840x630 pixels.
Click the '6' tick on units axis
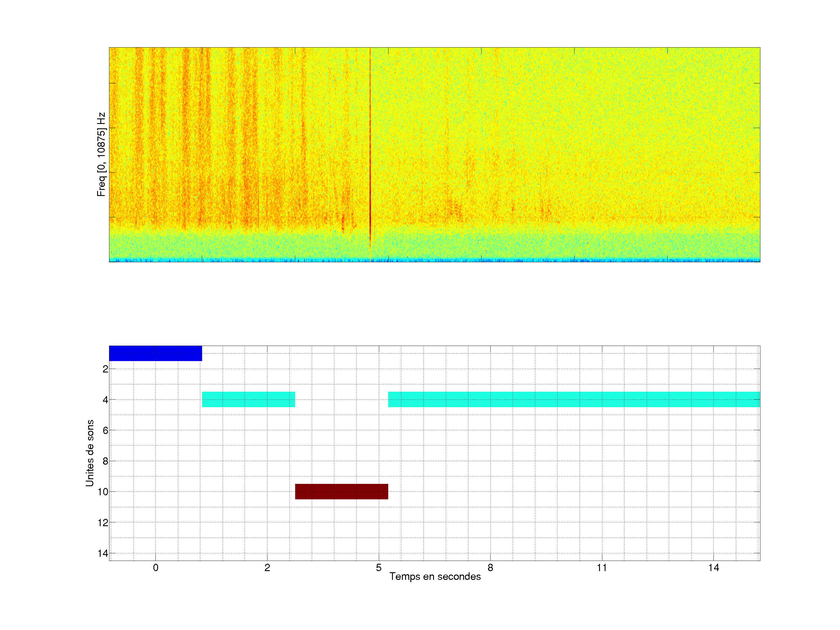105,430
